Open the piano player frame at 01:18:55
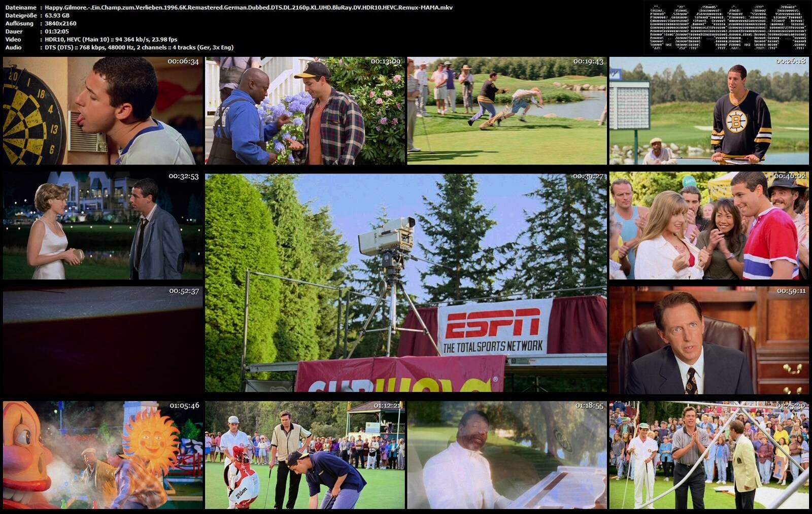Viewport: 812px width, 514px height. click(507, 455)
